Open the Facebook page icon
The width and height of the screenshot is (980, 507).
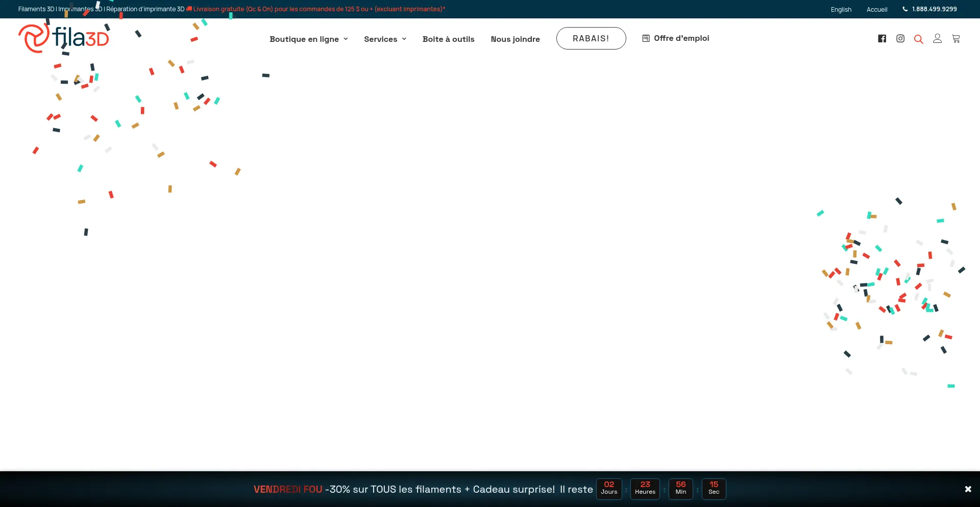[x=882, y=39]
